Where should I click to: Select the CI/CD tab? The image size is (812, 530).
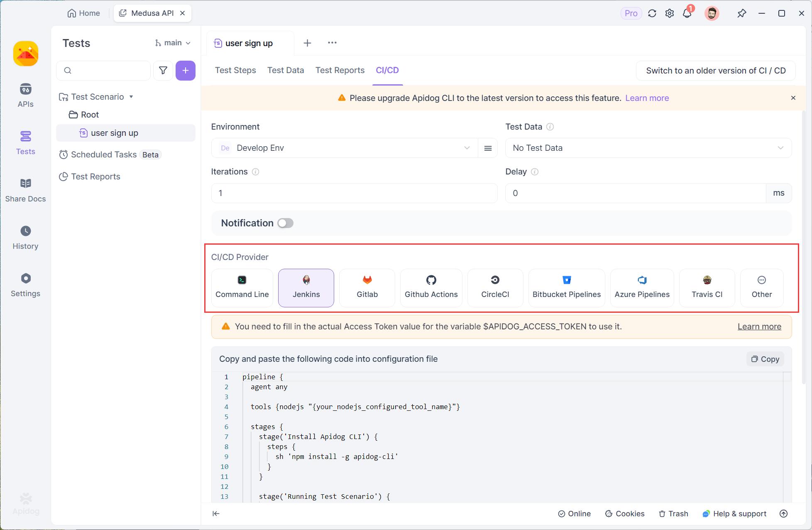[x=387, y=70]
